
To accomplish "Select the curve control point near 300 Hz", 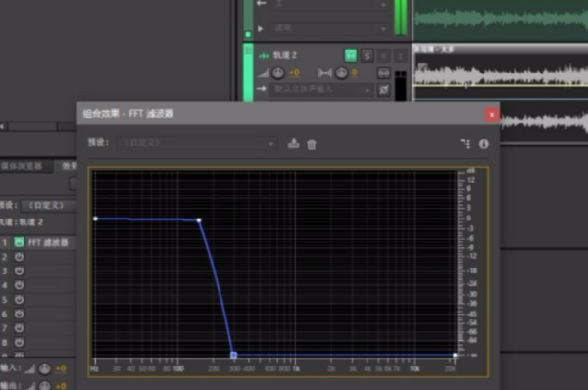I will pos(233,355).
